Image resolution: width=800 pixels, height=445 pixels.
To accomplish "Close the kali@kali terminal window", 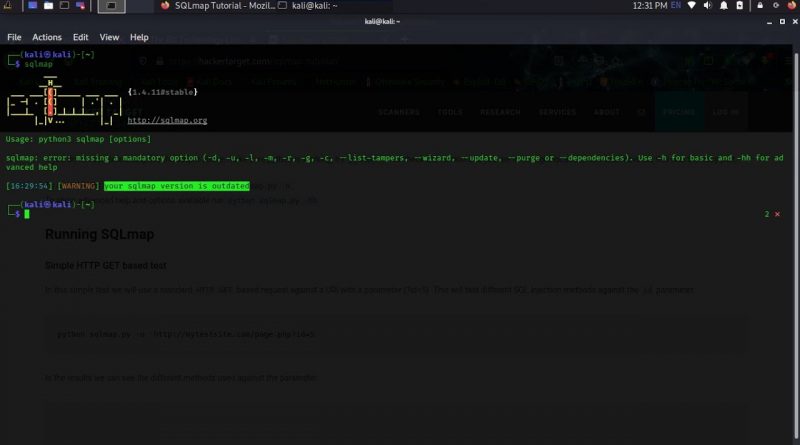I will (x=795, y=21).
